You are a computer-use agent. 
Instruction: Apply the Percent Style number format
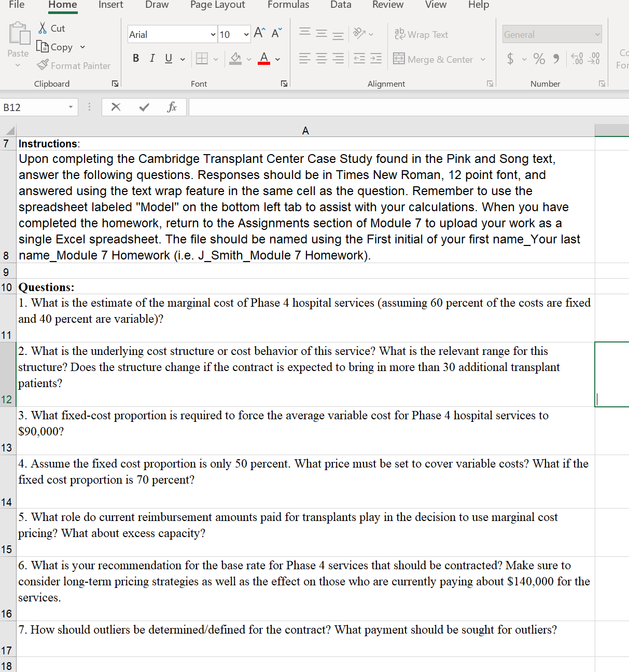(x=539, y=59)
